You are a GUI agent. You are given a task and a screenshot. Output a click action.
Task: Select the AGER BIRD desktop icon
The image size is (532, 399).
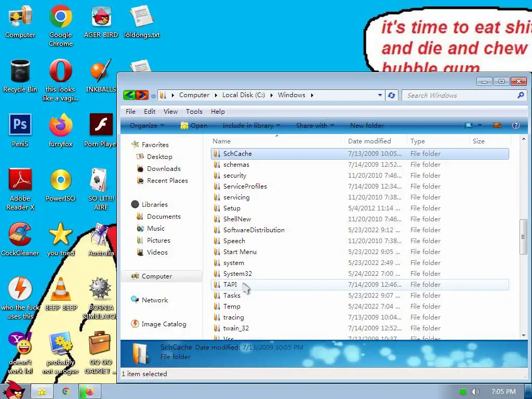tap(101, 22)
